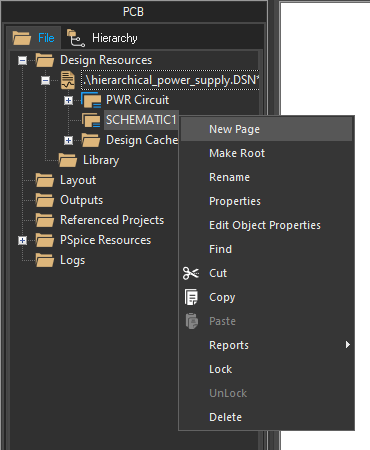
Task: Choose Delete from the context menu
Action: [266, 417]
